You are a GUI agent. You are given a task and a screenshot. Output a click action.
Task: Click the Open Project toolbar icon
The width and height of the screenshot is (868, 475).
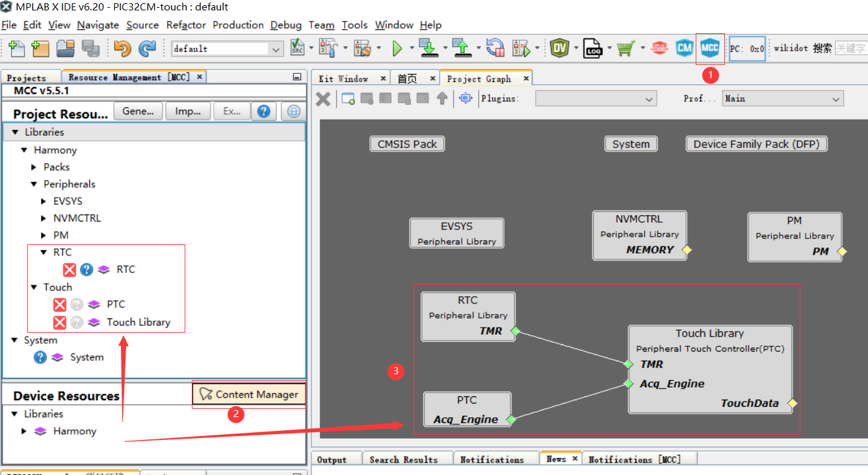tap(66, 48)
